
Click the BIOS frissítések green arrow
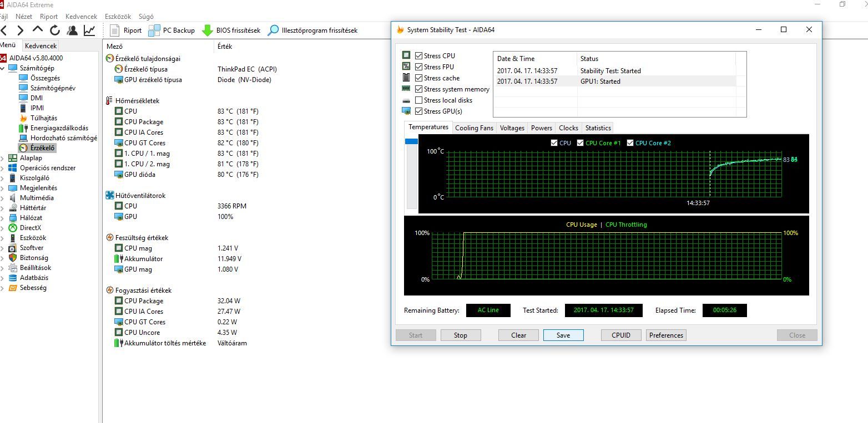(208, 30)
